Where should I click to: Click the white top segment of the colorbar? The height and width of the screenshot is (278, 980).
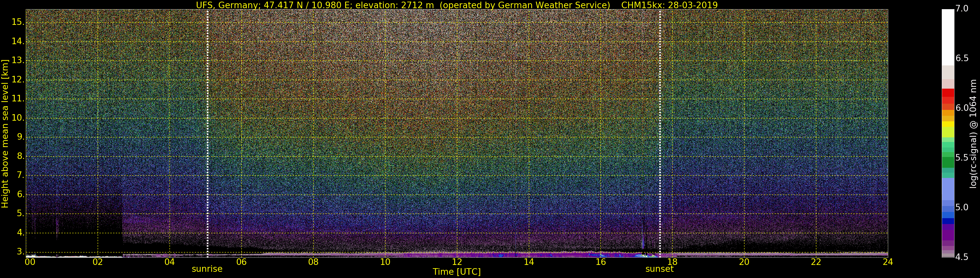(948, 37)
